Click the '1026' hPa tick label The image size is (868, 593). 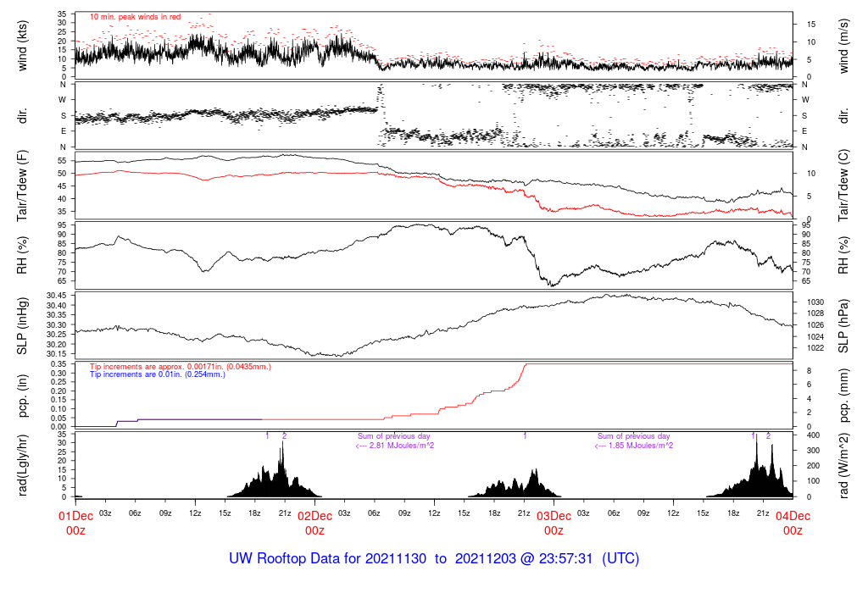click(x=815, y=325)
